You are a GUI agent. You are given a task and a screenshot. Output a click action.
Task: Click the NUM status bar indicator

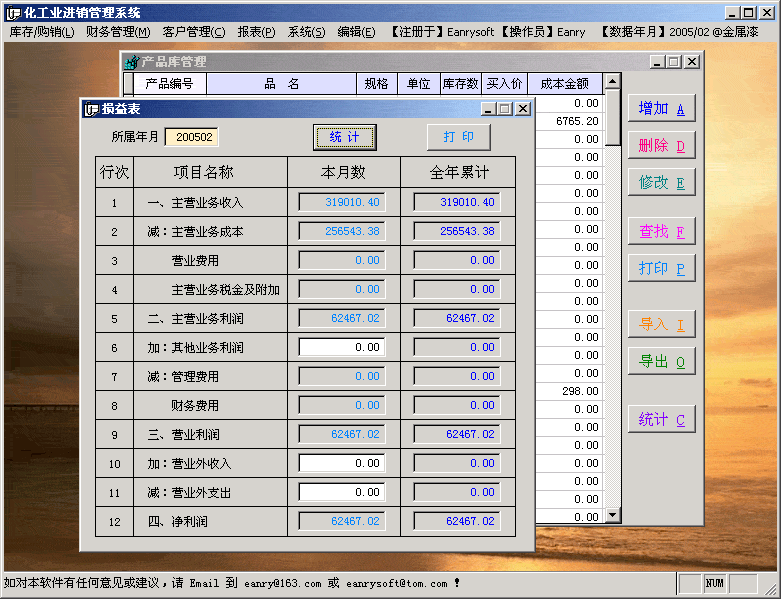click(714, 583)
